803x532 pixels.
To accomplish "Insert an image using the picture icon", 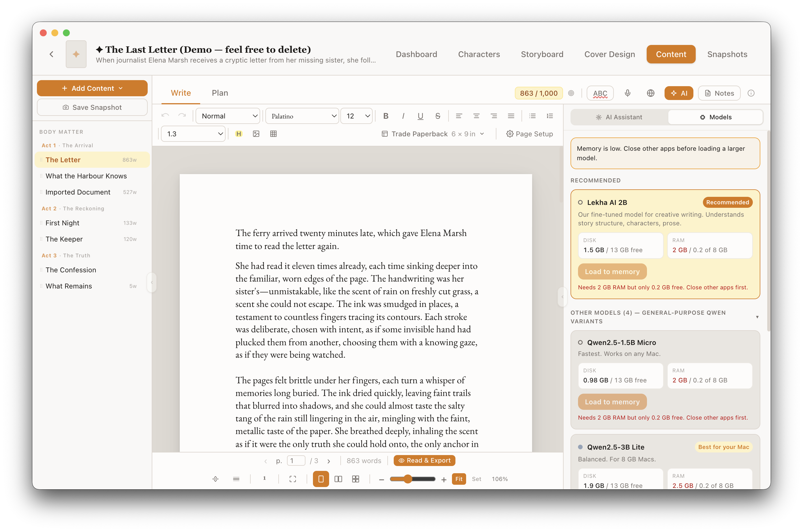I will [x=256, y=134].
